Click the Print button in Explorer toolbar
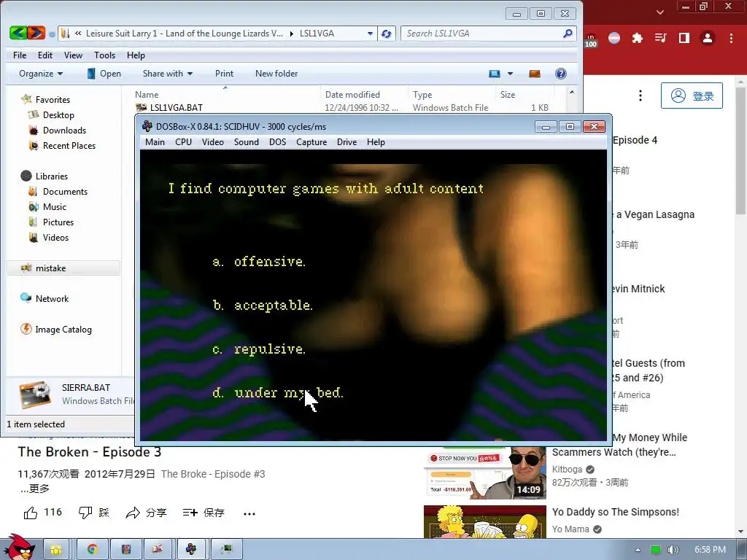Viewport: 747px width, 560px height. point(224,74)
